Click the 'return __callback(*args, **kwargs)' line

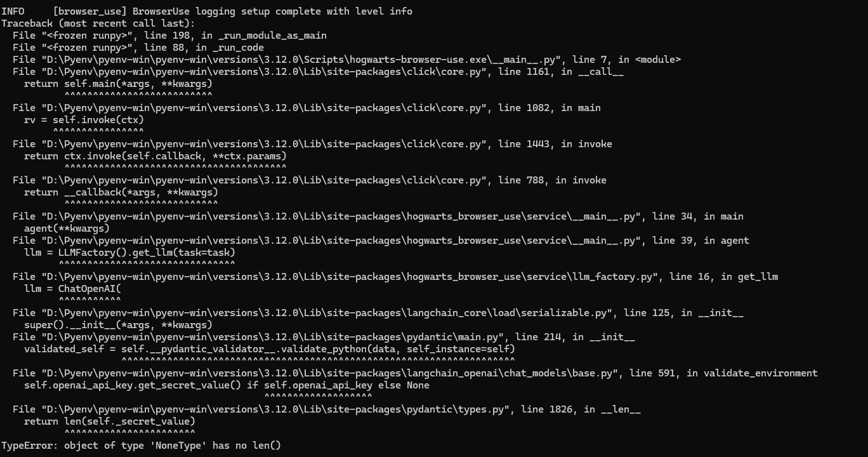(121, 192)
